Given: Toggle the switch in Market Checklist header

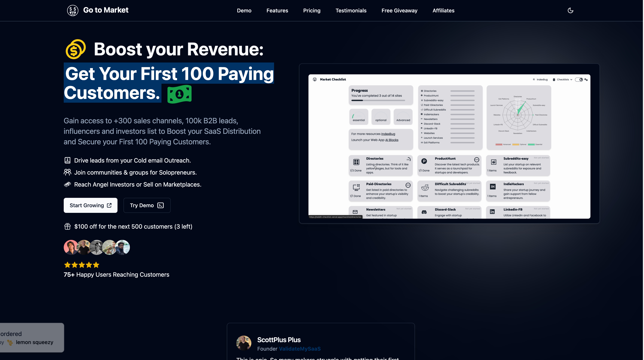Looking at the screenshot, I should [579, 80].
